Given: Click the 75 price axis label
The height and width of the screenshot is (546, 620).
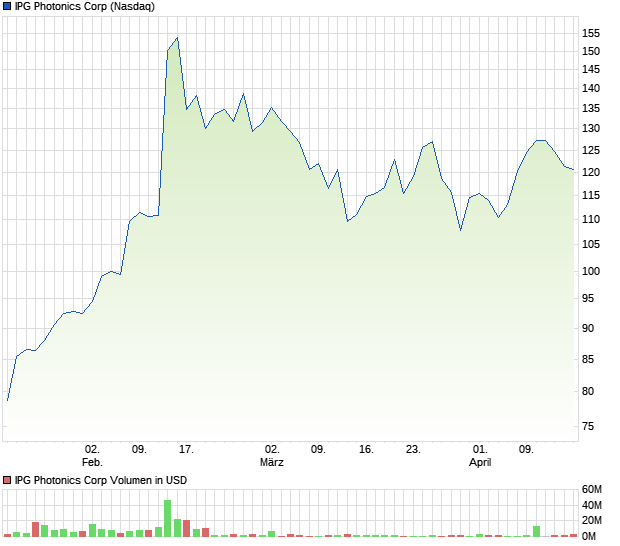Looking at the screenshot, I should 588,426.
